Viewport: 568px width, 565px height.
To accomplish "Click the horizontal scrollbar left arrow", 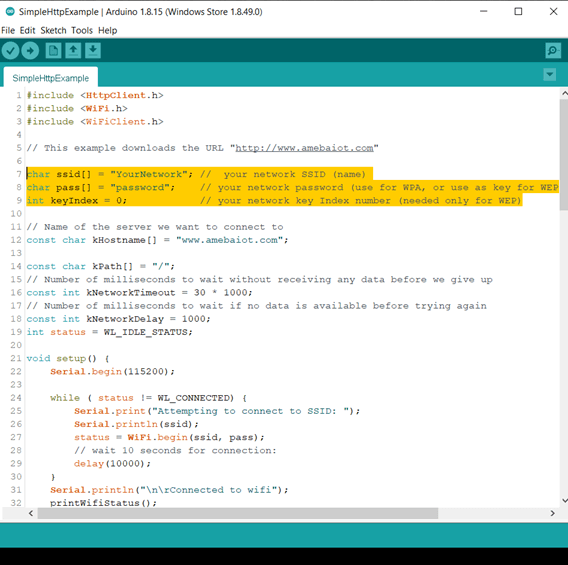I will [x=31, y=513].
